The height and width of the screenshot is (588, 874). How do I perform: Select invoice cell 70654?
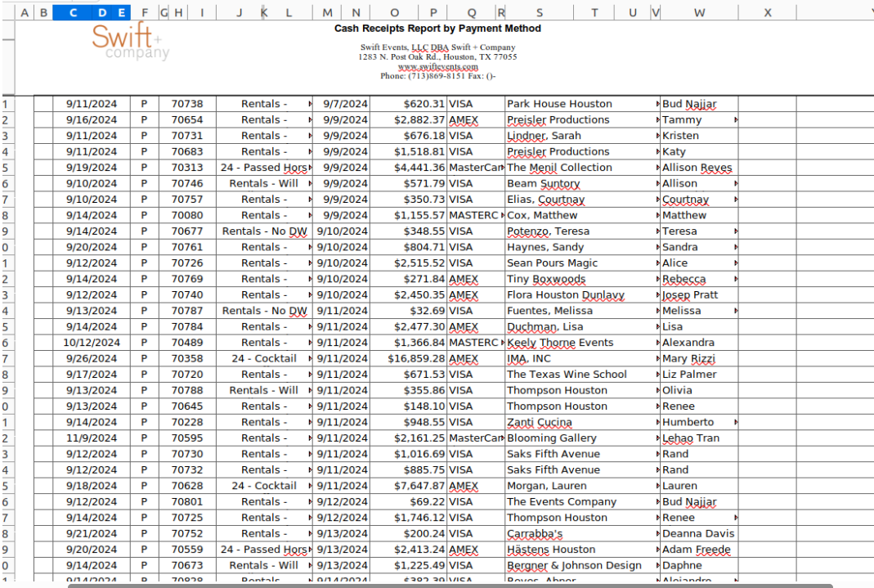point(187,120)
